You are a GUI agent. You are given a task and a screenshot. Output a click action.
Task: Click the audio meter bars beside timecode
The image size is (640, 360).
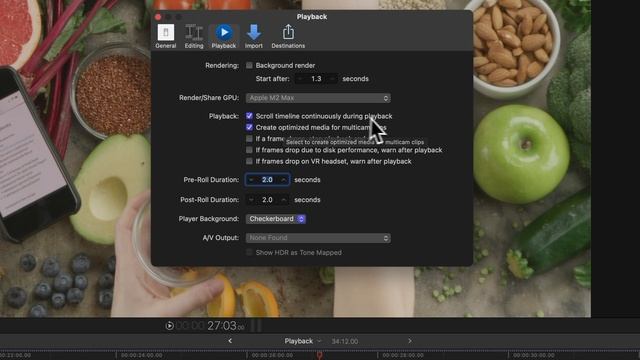pyautogui.click(x=256, y=326)
